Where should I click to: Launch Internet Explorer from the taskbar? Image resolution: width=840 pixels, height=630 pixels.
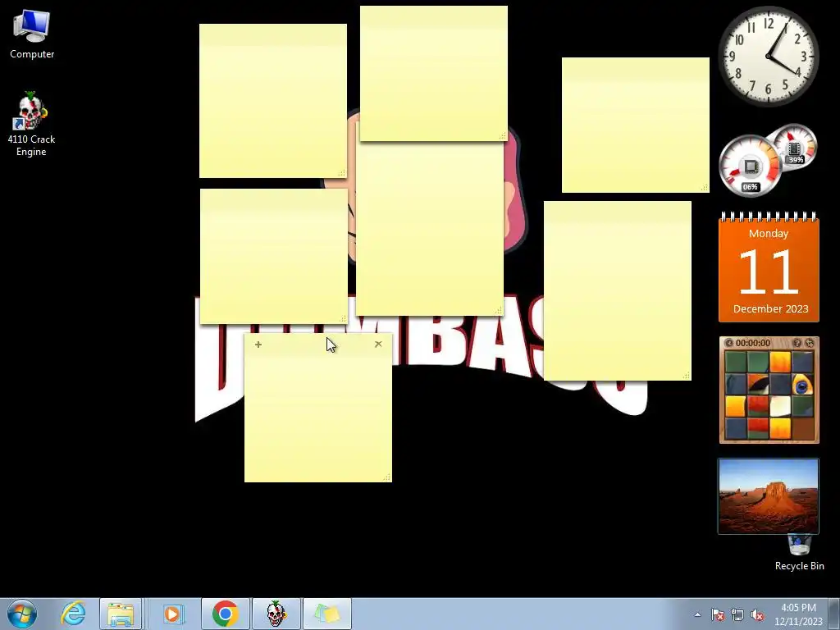coord(73,614)
